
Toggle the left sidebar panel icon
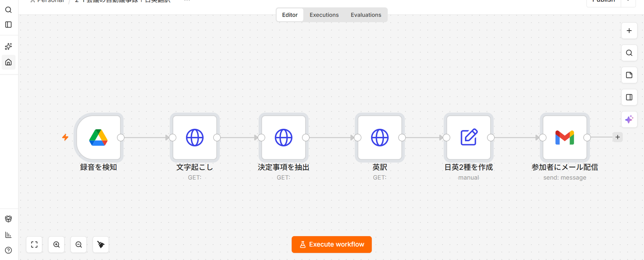[8, 25]
